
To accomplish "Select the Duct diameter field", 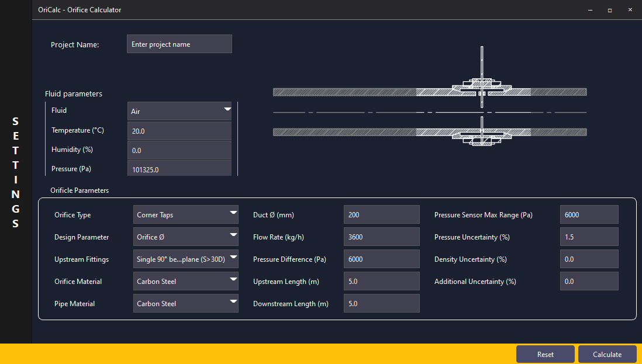I will coord(381,214).
